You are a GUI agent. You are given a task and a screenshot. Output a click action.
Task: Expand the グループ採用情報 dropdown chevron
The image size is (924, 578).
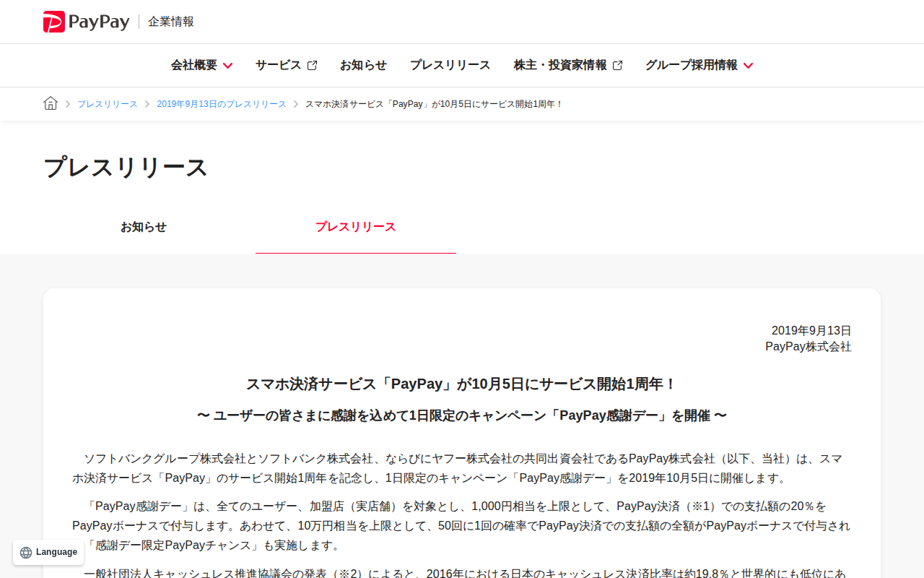[748, 66]
